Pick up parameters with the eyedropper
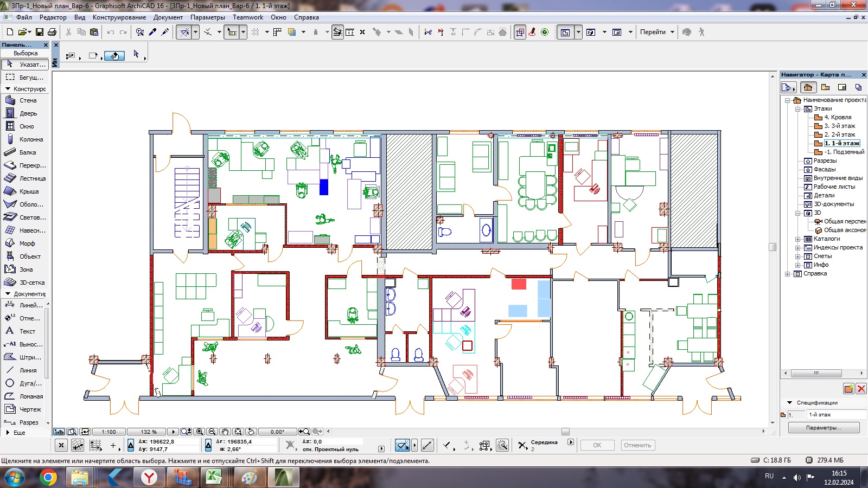The width and height of the screenshot is (868, 488). click(152, 32)
